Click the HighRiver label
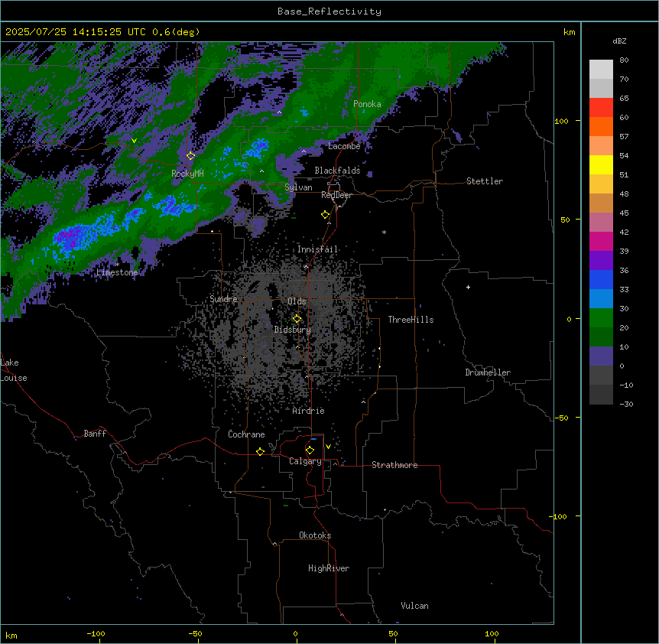 pos(329,568)
